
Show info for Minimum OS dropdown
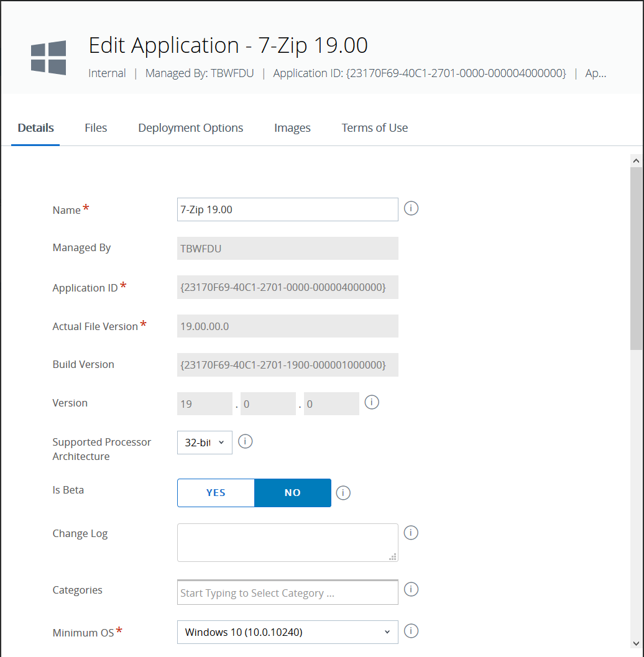(x=411, y=631)
